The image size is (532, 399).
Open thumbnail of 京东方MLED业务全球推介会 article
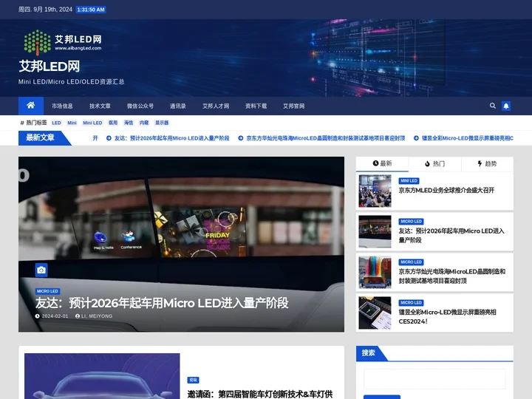(375, 191)
